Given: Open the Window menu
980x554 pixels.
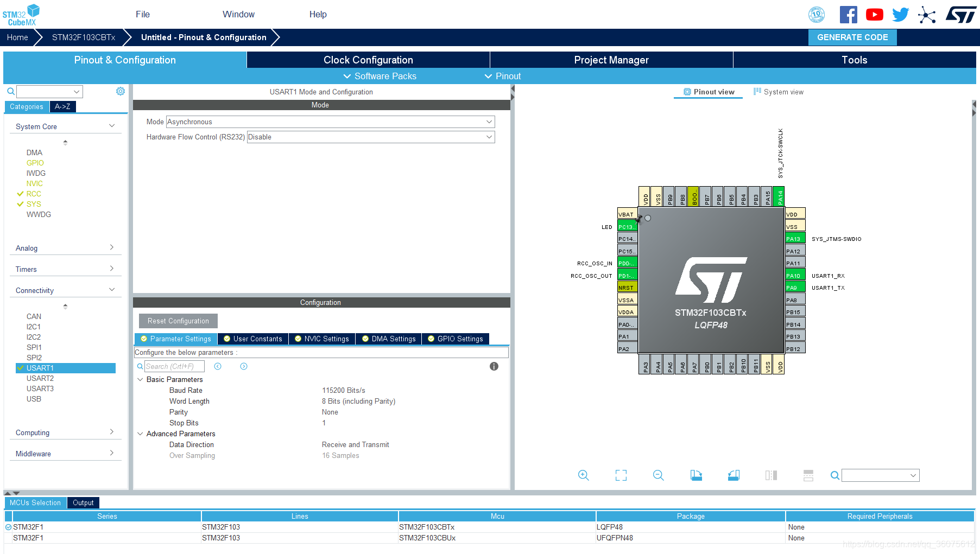Looking at the screenshot, I should coord(238,14).
